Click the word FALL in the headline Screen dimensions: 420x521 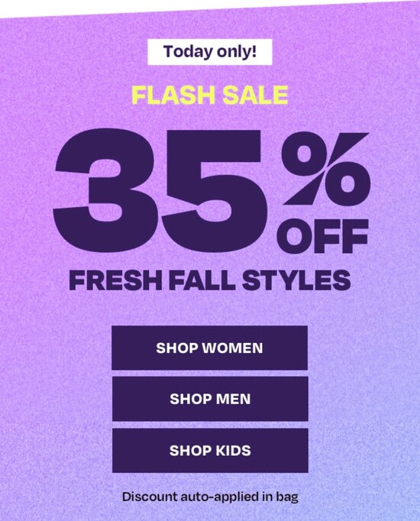[202, 280]
